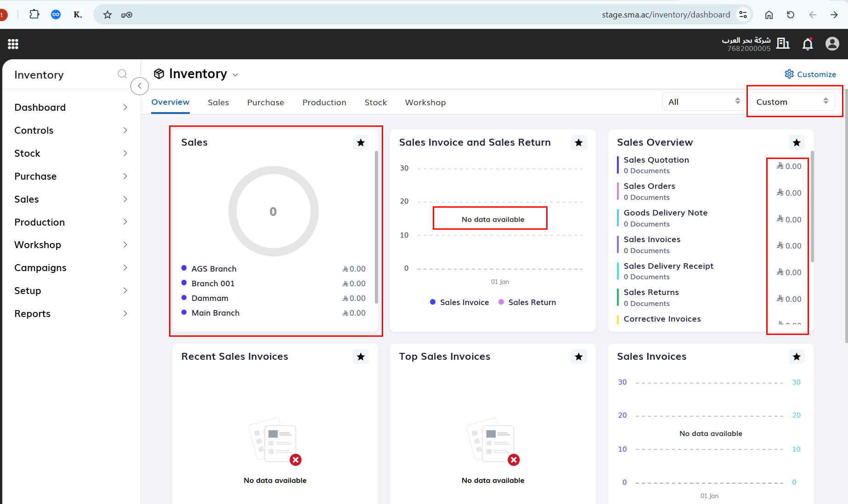This screenshot has width=848, height=504.
Task: Collapse the sidebar with the arrow button
Action: [140, 86]
